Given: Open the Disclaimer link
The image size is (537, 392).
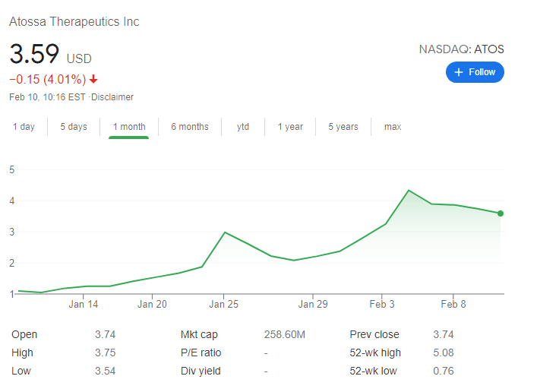Looking at the screenshot, I should point(112,97).
